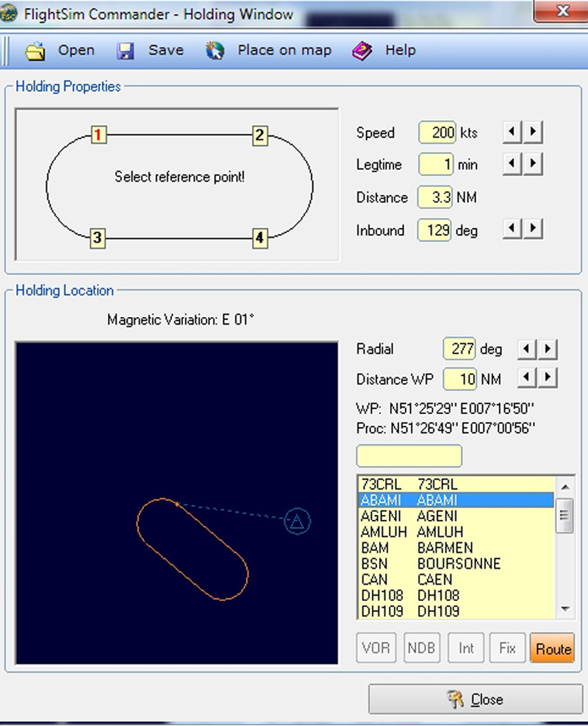Click the Save floppy disk icon
This screenshot has width=588, height=726.
click(x=125, y=51)
